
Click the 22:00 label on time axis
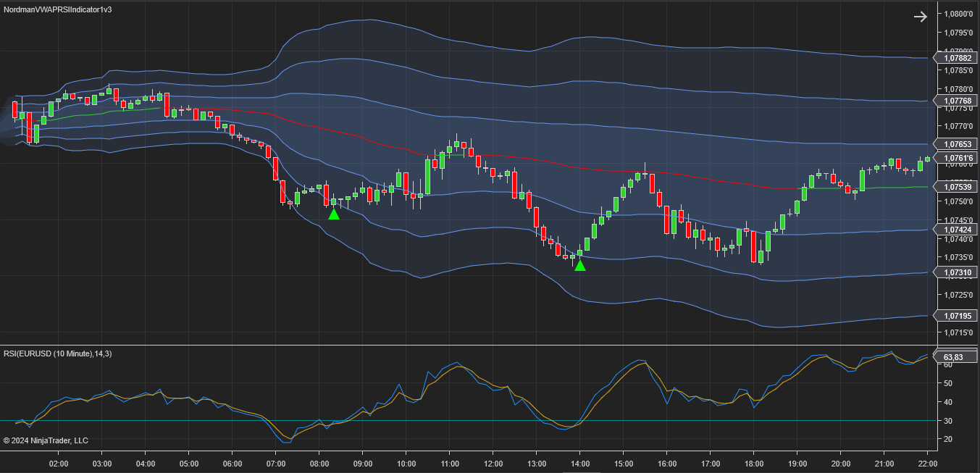(x=928, y=464)
